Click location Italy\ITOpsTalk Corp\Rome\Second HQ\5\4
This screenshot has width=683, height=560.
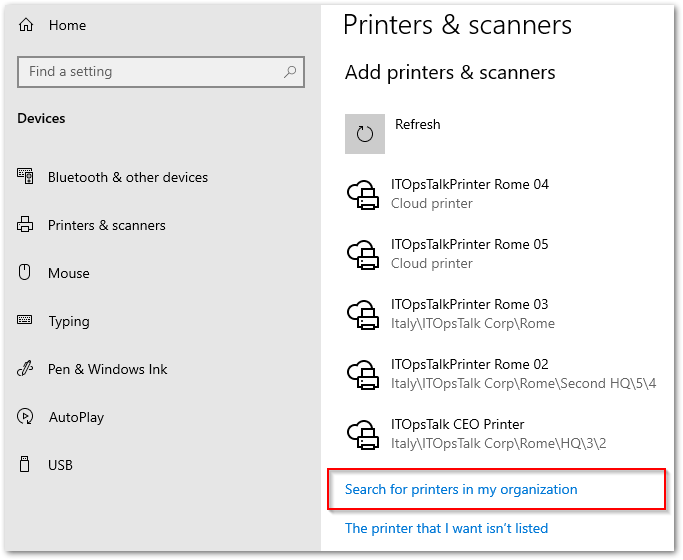click(523, 383)
